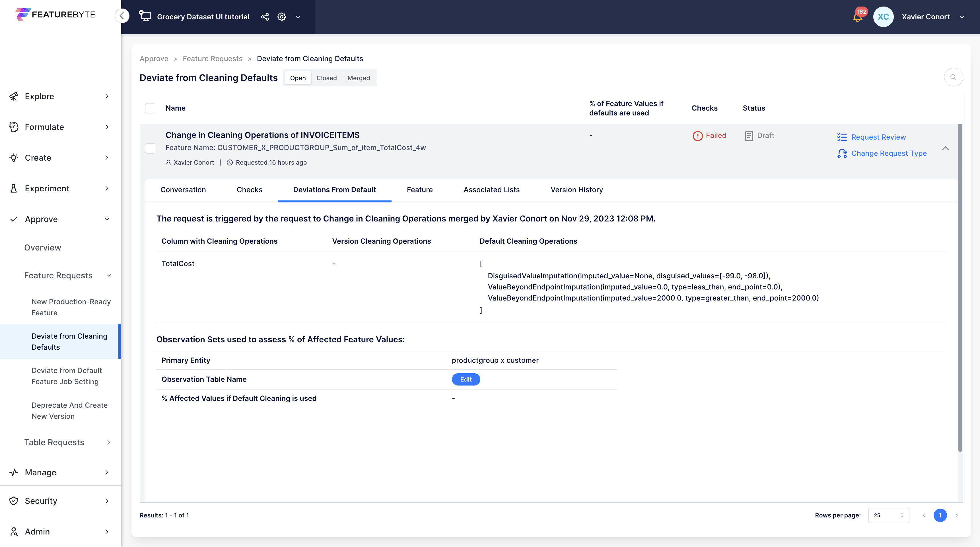
Task: Switch to the Conversation tab
Action: click(x=183, y=190)
